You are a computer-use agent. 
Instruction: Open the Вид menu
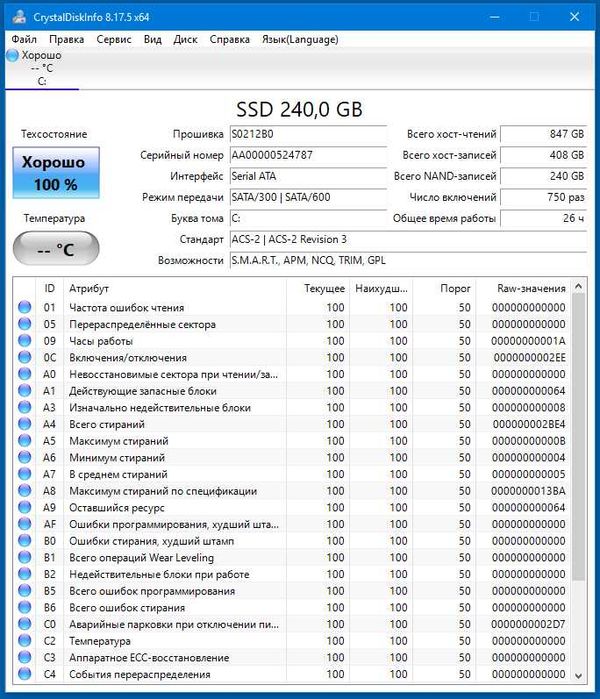(x=152, y=39)
